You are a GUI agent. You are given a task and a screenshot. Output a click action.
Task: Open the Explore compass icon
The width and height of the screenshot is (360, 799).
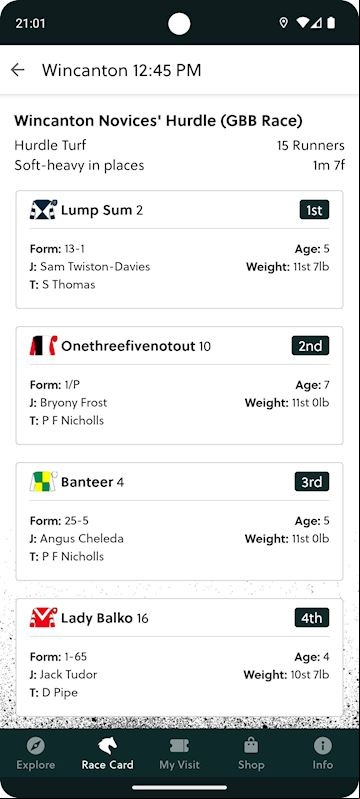click(36, 747)
